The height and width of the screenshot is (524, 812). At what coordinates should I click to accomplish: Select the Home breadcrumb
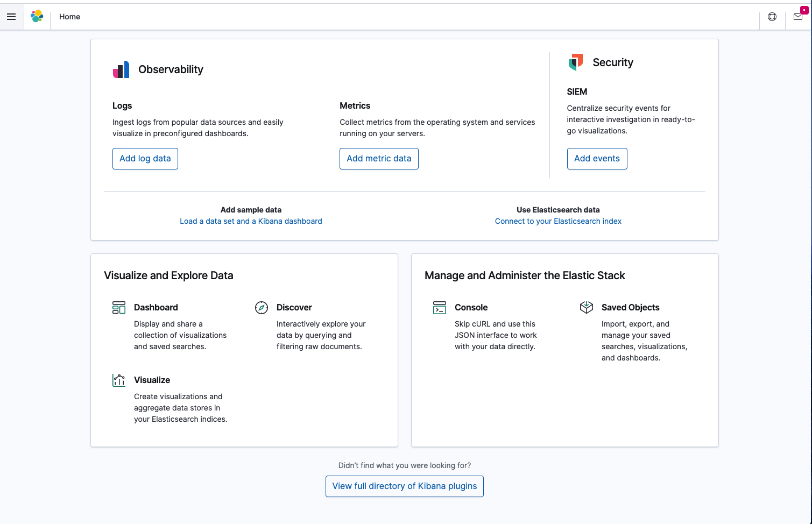pos(69,17)
